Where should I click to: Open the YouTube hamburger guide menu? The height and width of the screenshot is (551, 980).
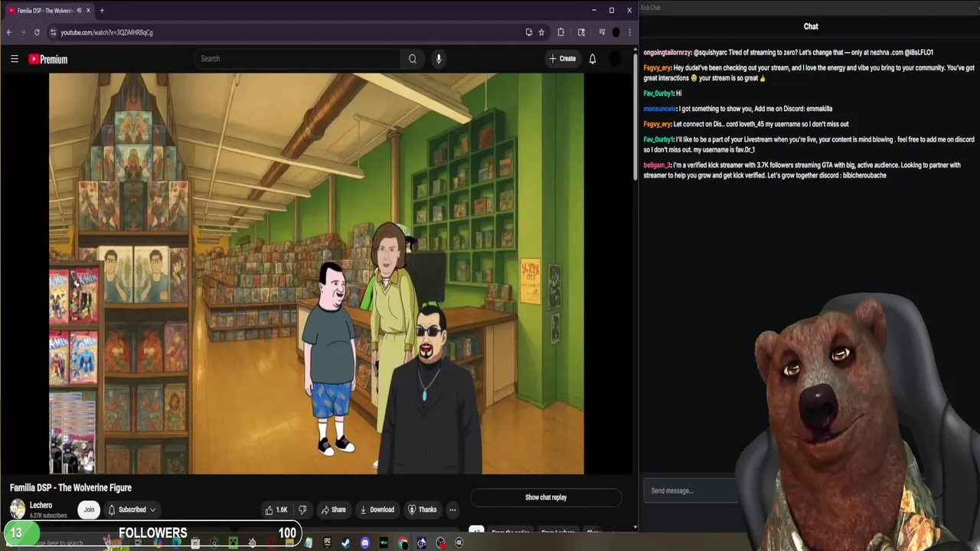[14, 59]
